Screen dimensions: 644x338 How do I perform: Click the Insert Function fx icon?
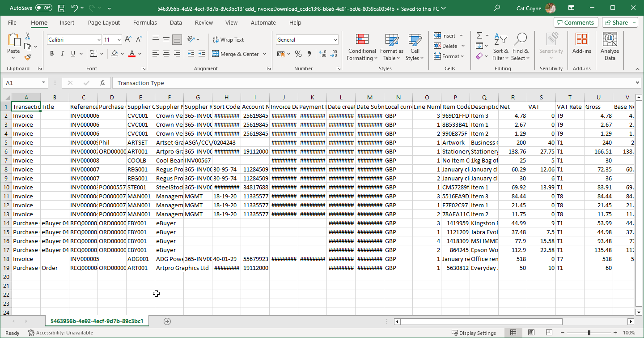pos(102,83)
